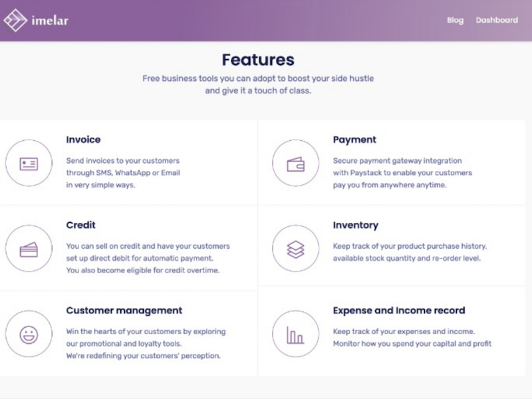Click the Inventory stacked layers icon
The image size is (532, 399).
295,249
